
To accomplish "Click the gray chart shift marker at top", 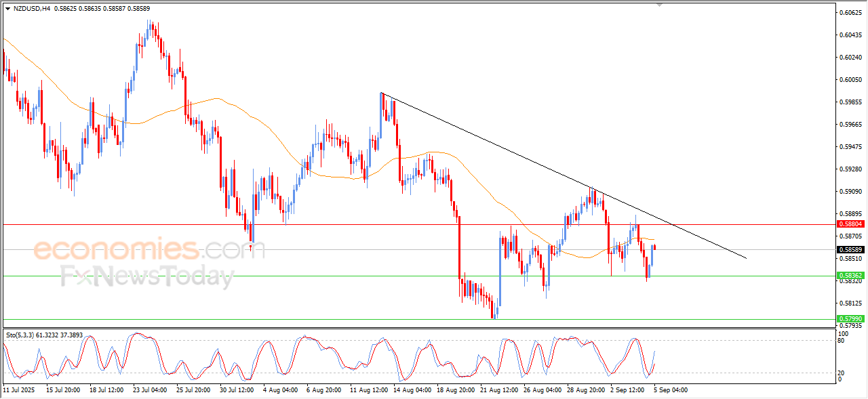I will 659,5.
